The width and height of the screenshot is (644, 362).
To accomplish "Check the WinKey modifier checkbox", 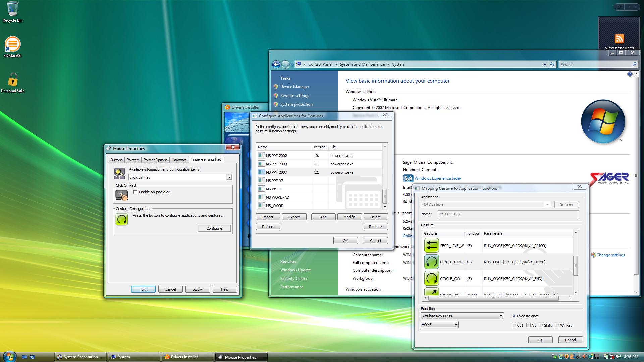I will click(557, 325).
